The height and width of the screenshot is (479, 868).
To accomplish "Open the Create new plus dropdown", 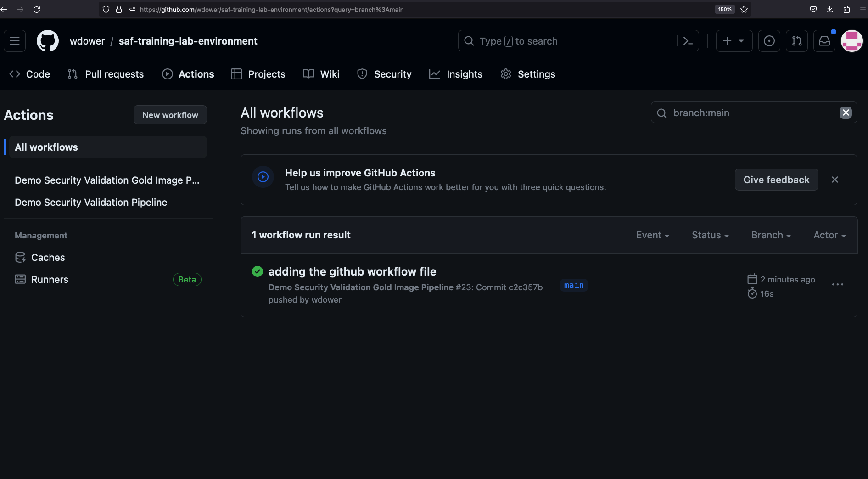I will pos(734,41).
